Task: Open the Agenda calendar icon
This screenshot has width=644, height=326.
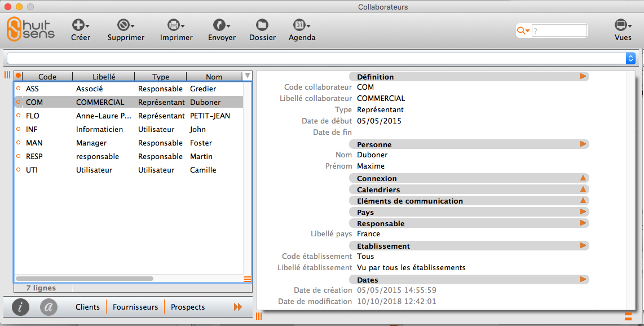Action: click(302, 25)
